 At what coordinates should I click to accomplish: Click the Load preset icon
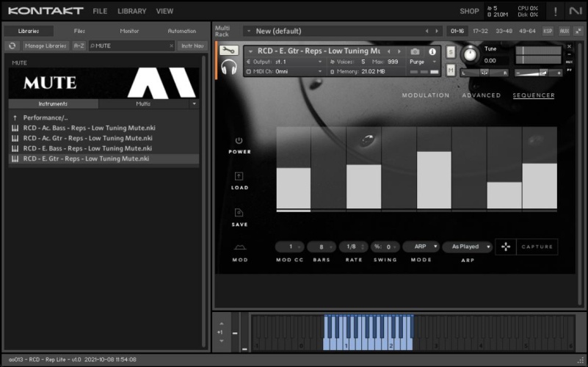239,176
